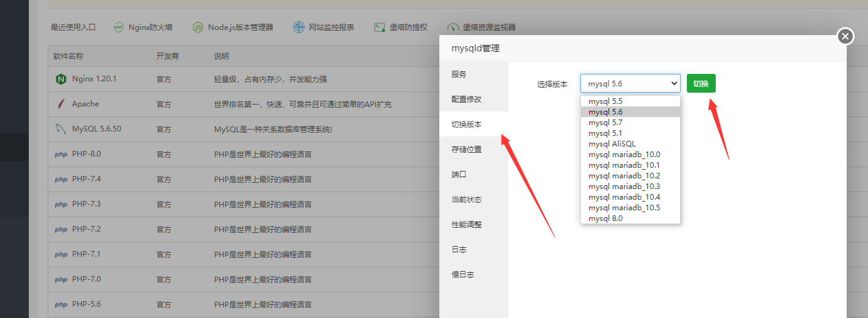This screenshot has width=868, height=318.
Task: Open the 慢日志 tab
Action: click(474, 274)
